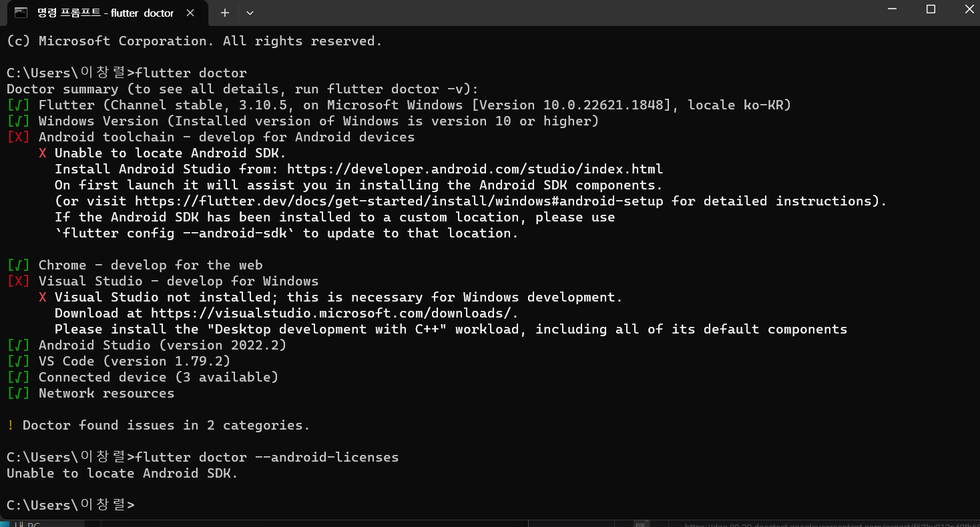Screen dimensions: 980x527
Task: Open a new terminal tab with plus button
Action: tap(225, 13)
